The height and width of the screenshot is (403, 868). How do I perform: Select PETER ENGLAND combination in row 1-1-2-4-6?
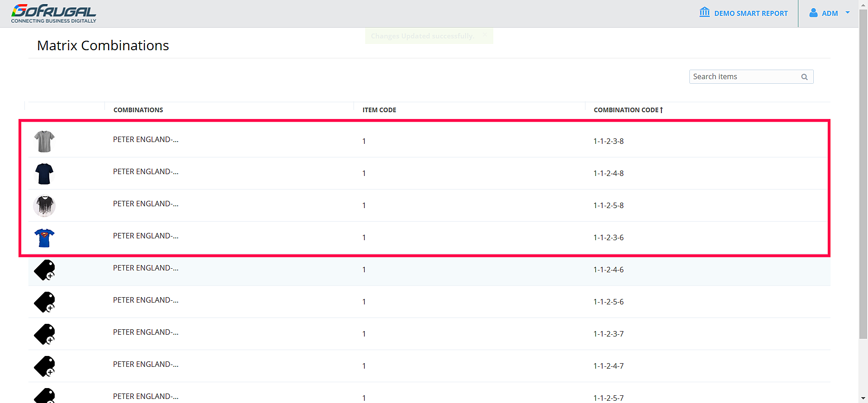[x=146, y=268]
